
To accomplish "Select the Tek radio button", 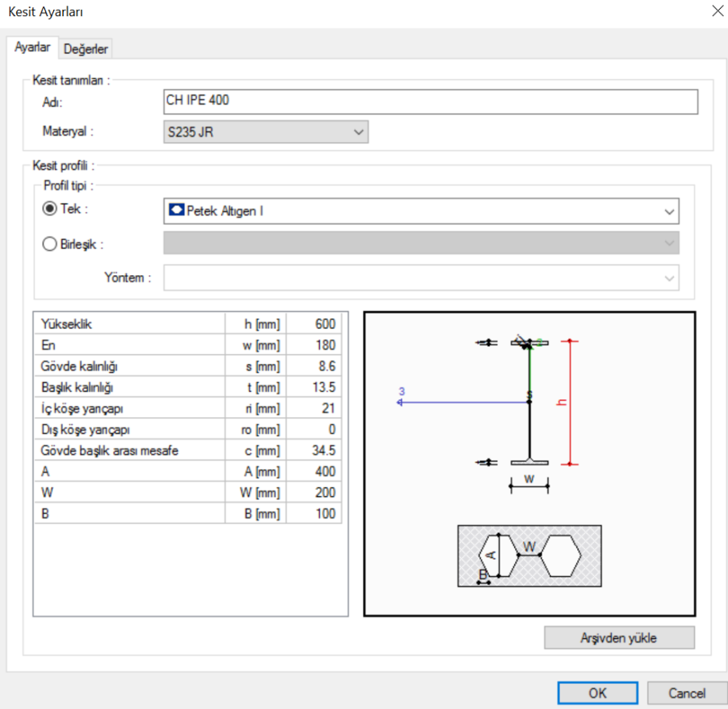I will point(50,208).
